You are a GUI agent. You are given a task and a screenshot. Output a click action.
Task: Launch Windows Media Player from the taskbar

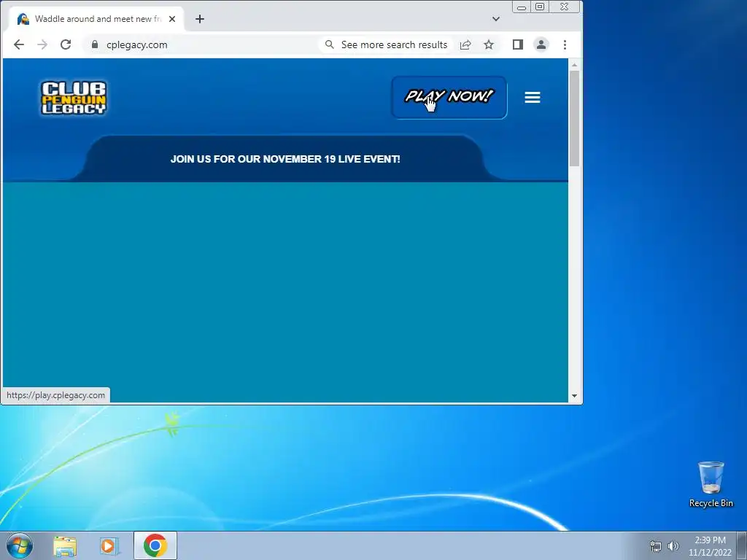click(109, 546)
